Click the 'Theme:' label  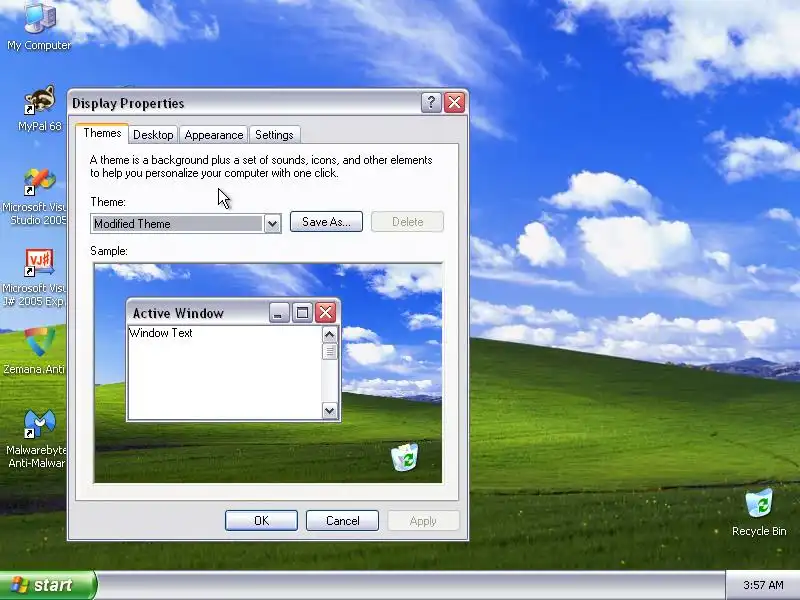coord(108,202)
